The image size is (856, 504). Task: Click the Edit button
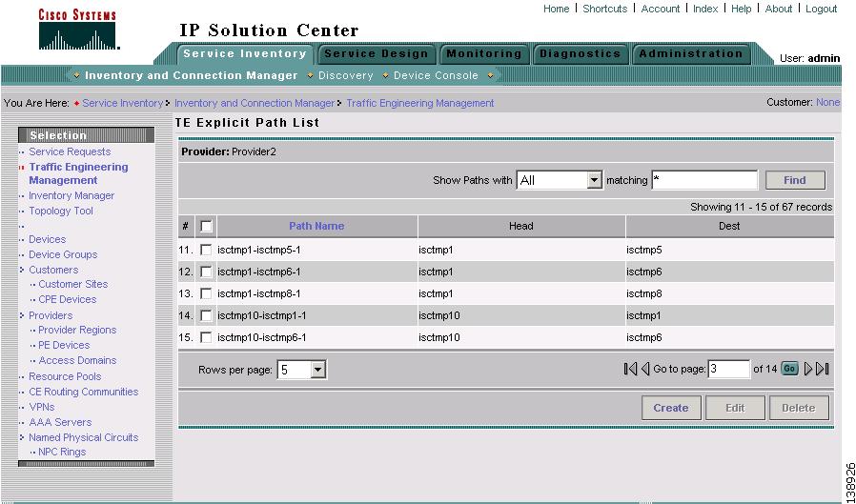coord(735,408)
